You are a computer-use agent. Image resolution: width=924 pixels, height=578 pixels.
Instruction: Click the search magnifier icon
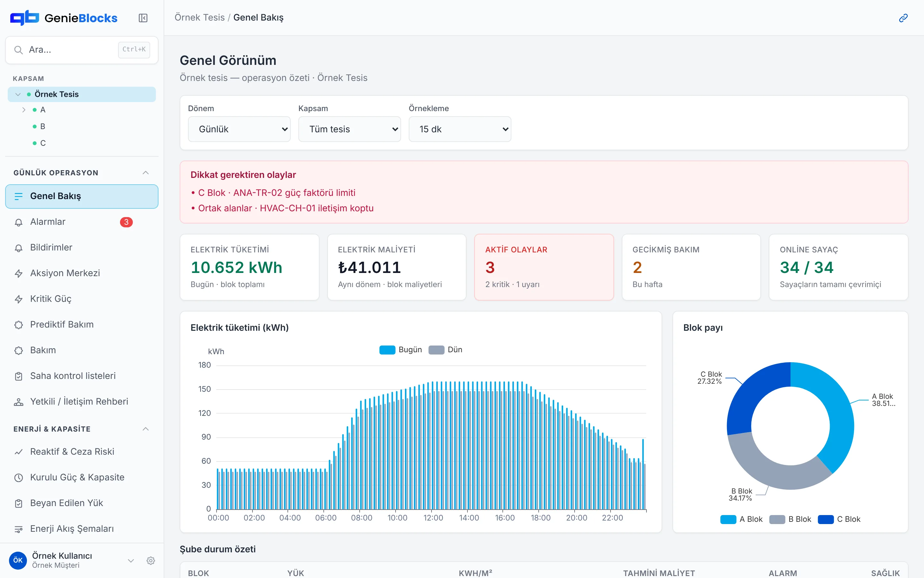[x=18, y=50]
